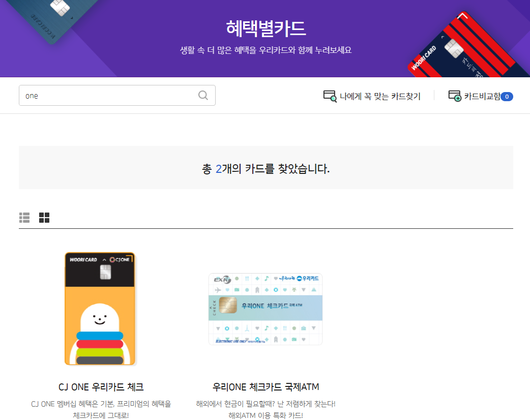Expand details for CJ ONE 우리카드 체크
The width and height of the screenshot is (530, 420).
(100, 387)
